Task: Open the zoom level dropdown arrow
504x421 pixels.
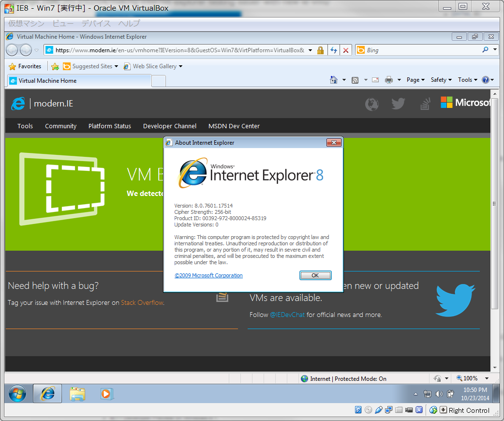Action: tap(487, 378)
